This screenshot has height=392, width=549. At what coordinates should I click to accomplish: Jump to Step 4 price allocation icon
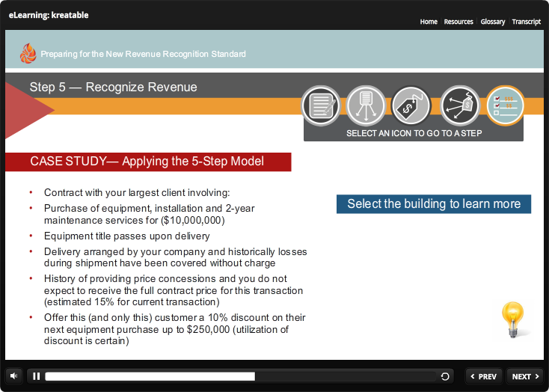point(460,105)
